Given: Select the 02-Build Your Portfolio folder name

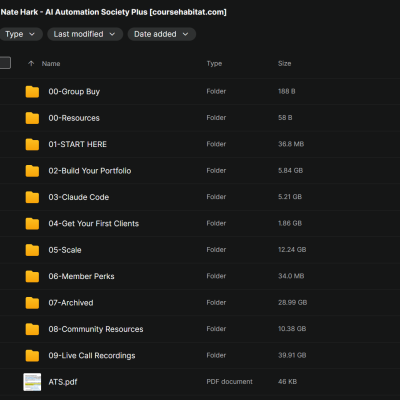Looking at the screenshot, I should 90,171.
